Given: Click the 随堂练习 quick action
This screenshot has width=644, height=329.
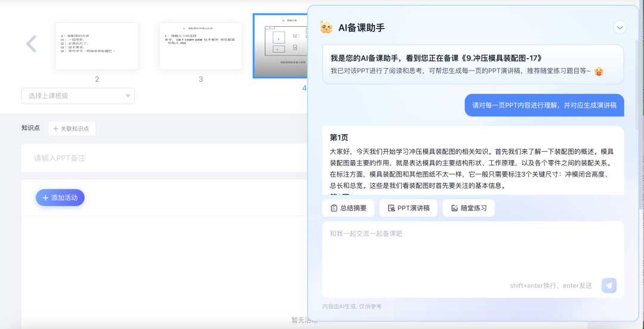Looking at the screenshot, I should [469, 208].
